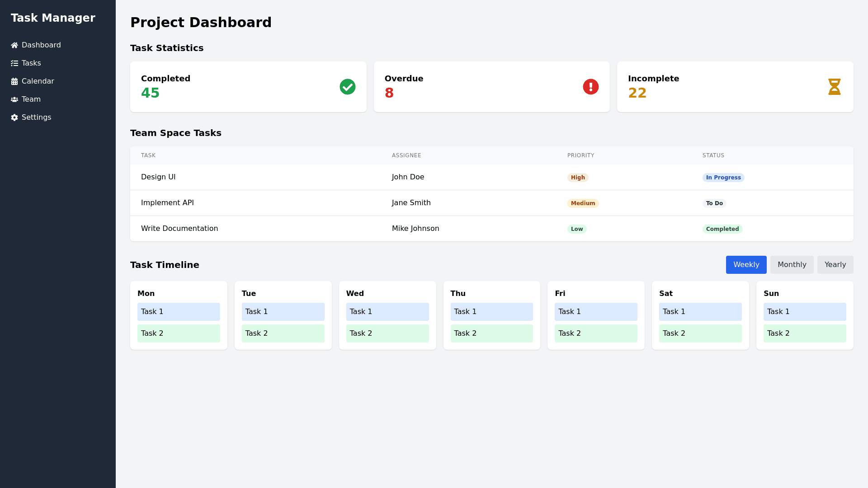Click the Settings gear icon in sidebar

coord(14,117)
